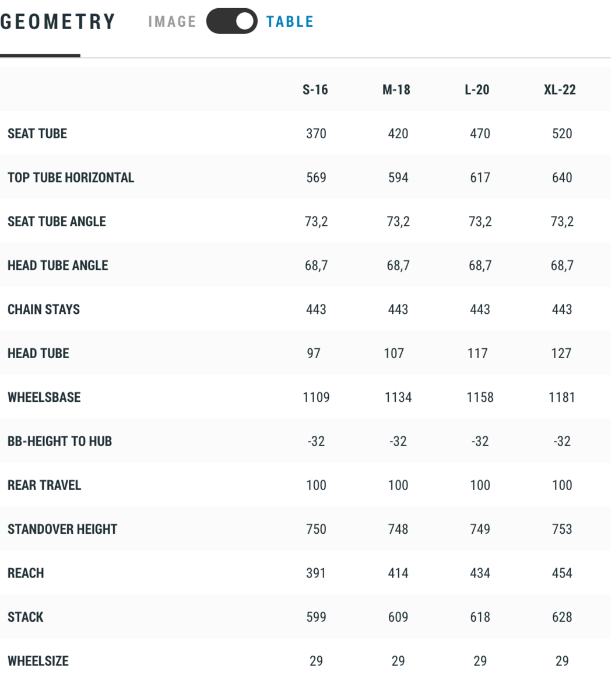This screenshot has height=700, width=615.
Task: Click the WHEELSIZE row label
Action: point(38,661)
